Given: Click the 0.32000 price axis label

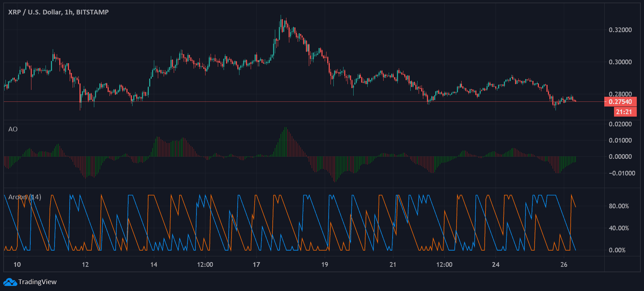Looking at the screenshot, I should (620, 30).
